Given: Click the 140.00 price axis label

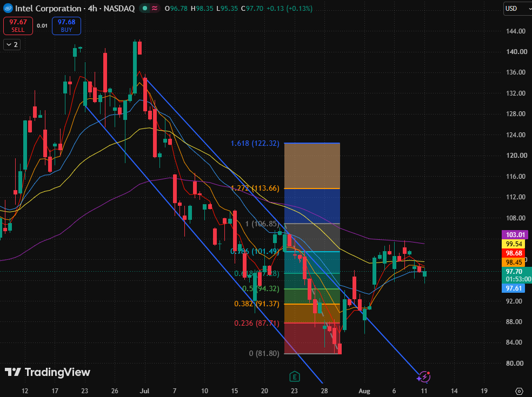Looking at the screenshot, I should pyautogui.click(x=516, y=52).
